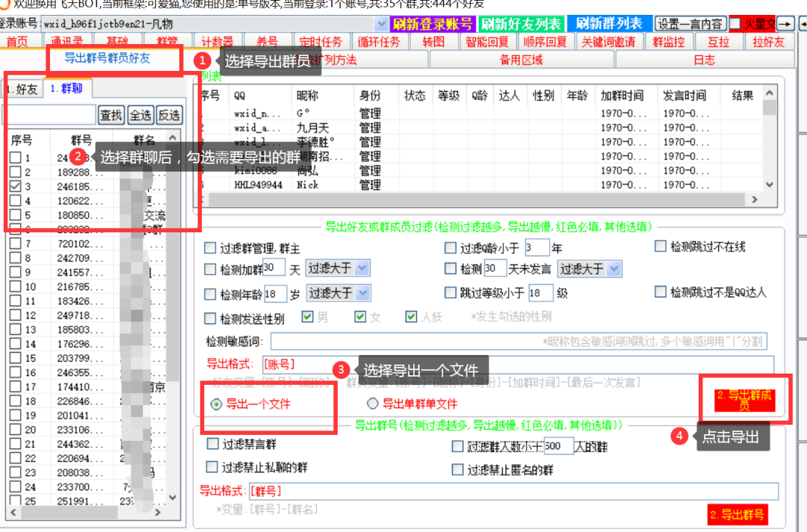Open the 群监控 tab
807x532 pixels.
(669, 42)
